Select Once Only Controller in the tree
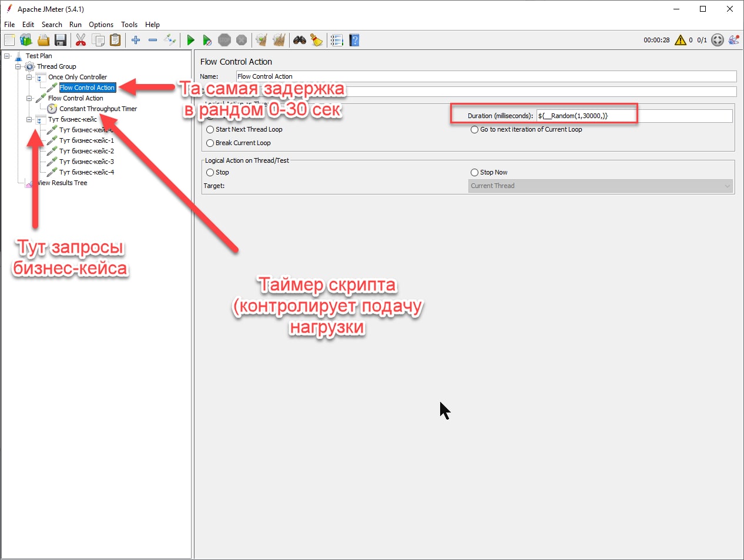Viewport: 744px width, 560px height. [78, 77]
